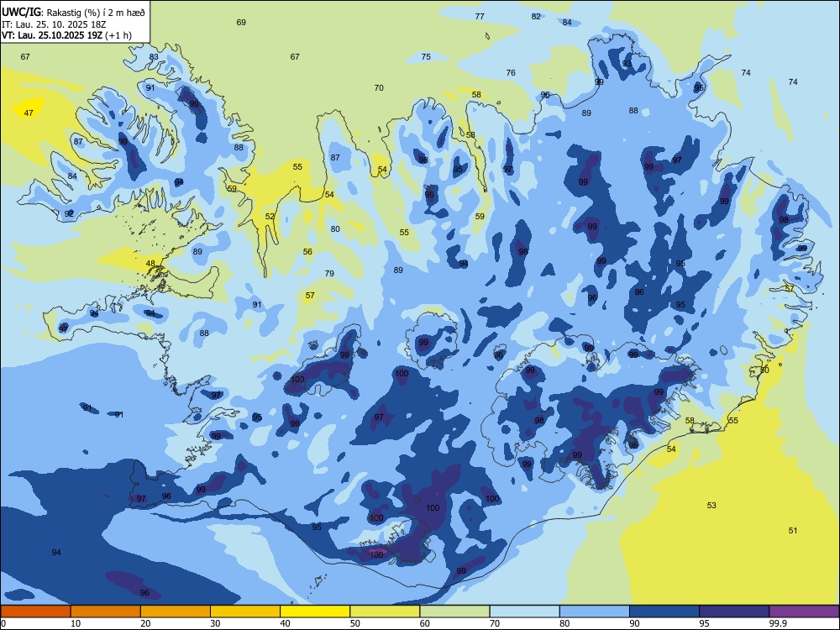Click legend scale label '20'

145,623
